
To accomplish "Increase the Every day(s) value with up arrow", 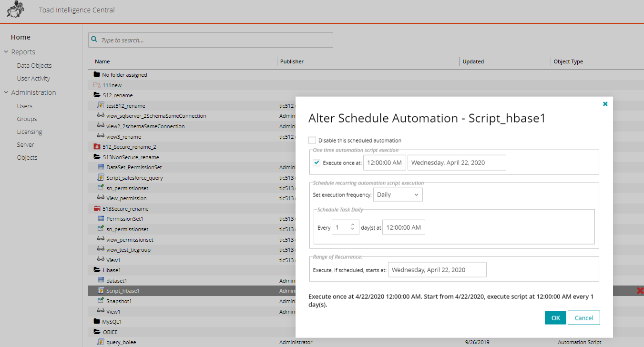I will pos(352,225).
